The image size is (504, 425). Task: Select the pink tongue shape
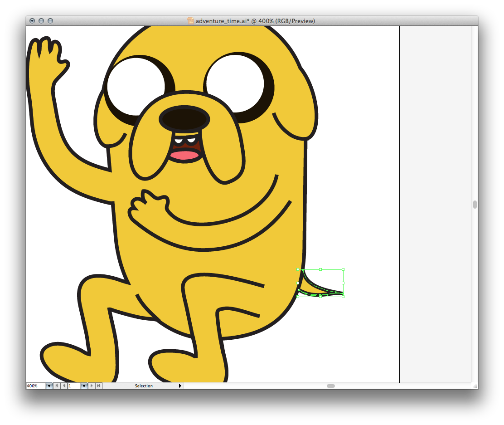pyautogui.click(x=184, y=155)
